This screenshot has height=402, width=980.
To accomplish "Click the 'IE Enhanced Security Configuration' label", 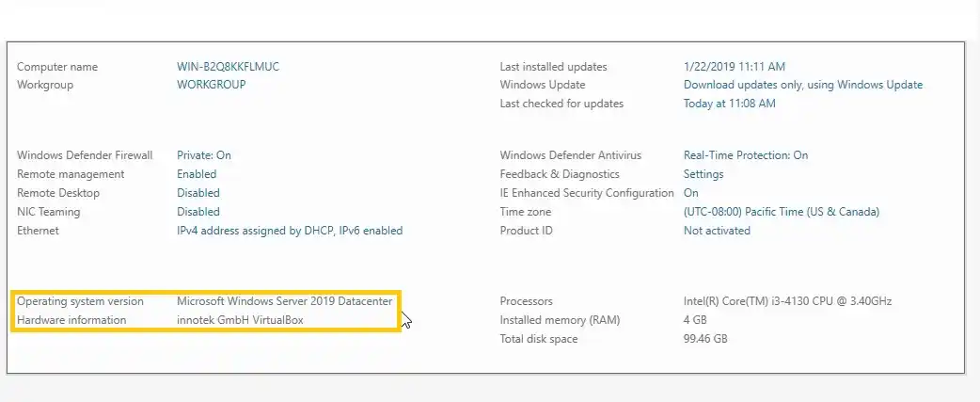I will [587, 193].
